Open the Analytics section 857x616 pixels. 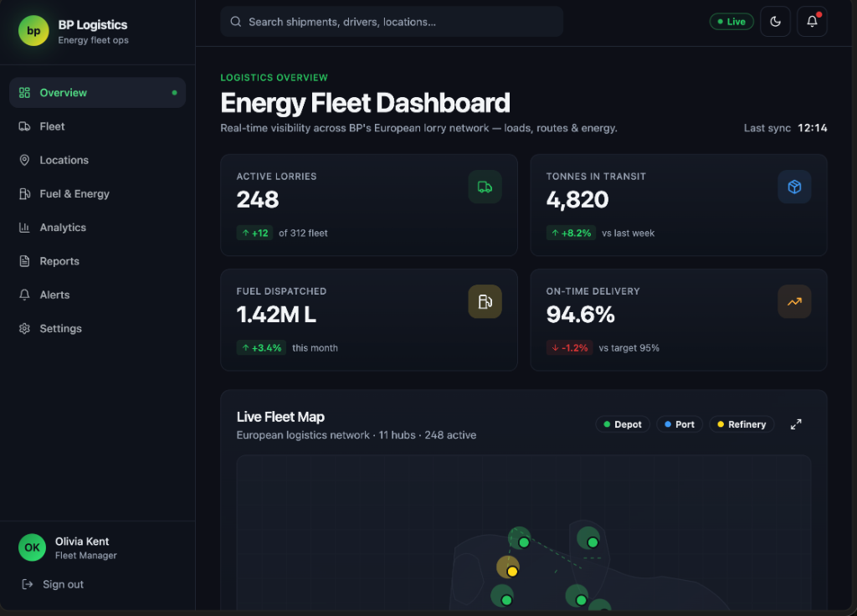[97, 228]
